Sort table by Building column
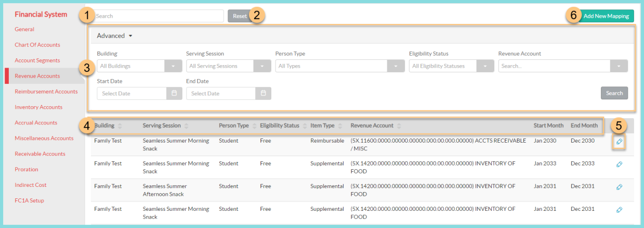The height and width of the screenshot is (228, 644). click(x=120, y=126)
